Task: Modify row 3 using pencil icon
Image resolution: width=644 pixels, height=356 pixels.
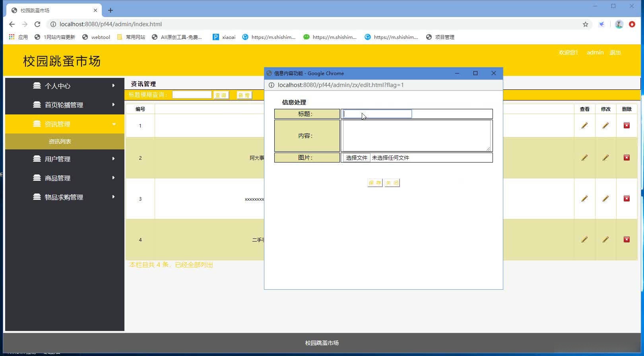Action: click(605, 199)
